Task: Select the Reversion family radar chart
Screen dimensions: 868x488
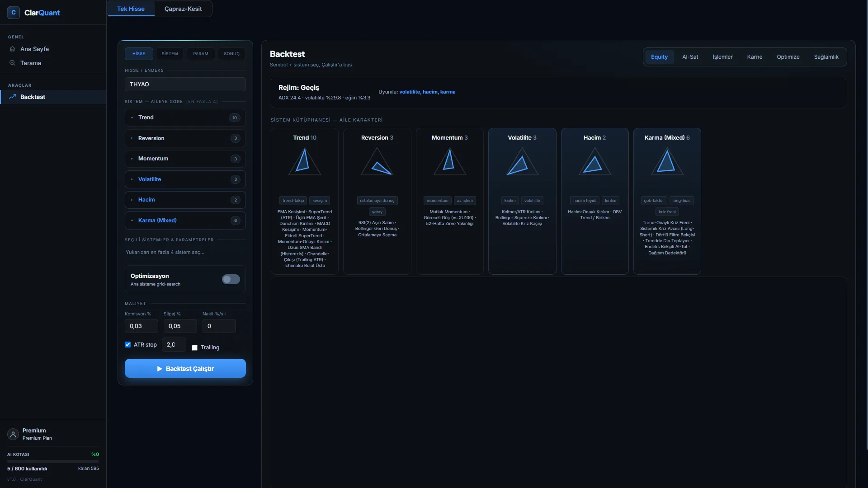Action: (377, 161)
